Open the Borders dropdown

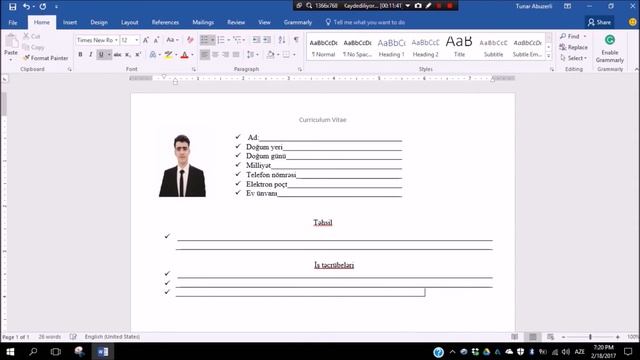(x=294, y=54)
